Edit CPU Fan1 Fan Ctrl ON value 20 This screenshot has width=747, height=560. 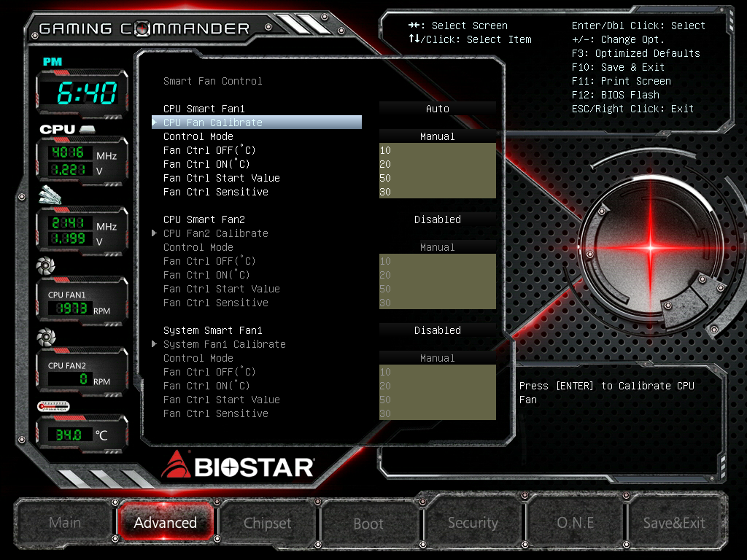tap(438, 164)
